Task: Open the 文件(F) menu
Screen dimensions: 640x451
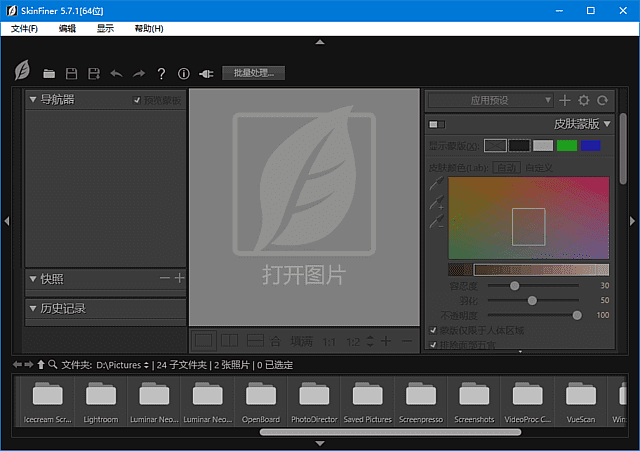Action: [24, 29]
